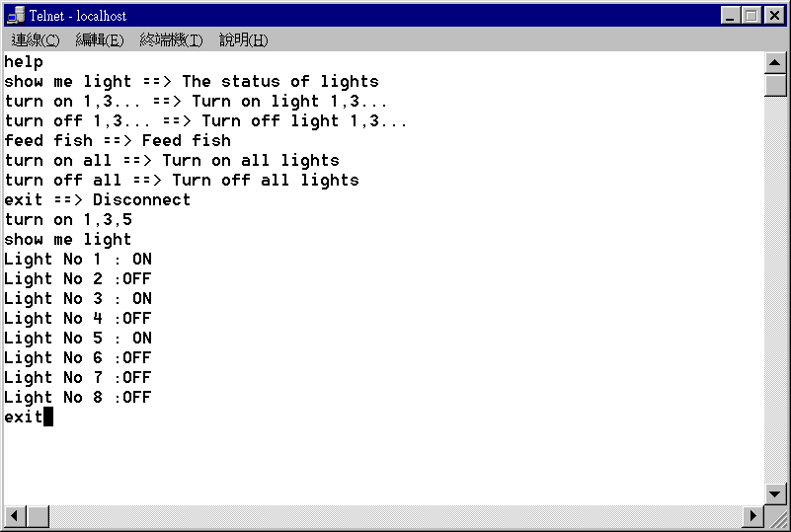Viewport: 791px width, 532px height.
Task: Click the vertical scrollbar down arrow
Action: point(775,494)
